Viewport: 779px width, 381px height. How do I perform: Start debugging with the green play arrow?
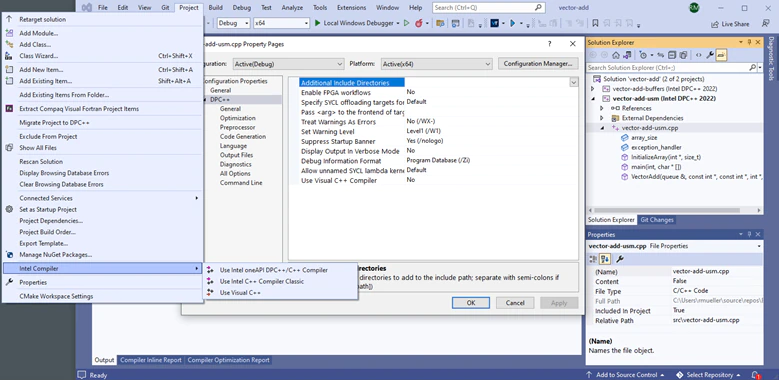pyautogui.click(x=318, y=23)
